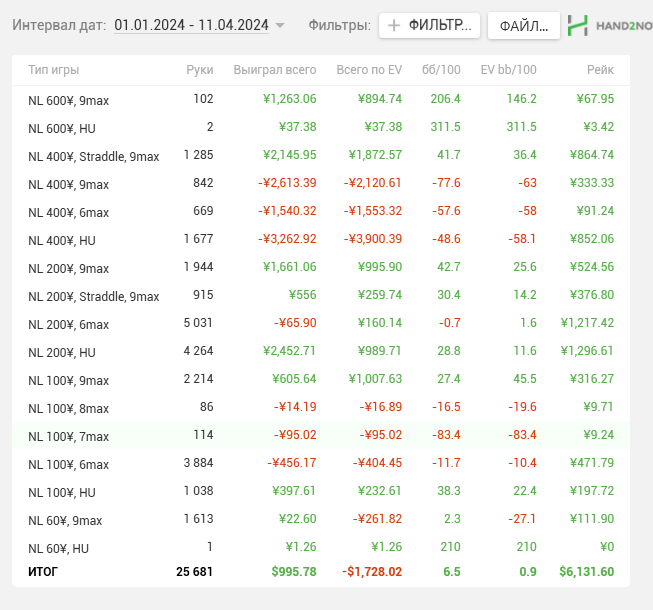Viewport: 653px width, 610px height.
Task: Sort by Всего по EV header
Action: click(369, 70)
